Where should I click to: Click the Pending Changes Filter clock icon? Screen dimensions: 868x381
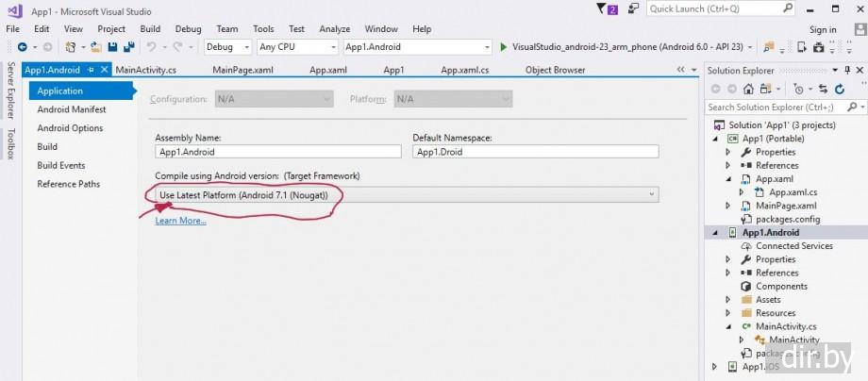(798, 89)
